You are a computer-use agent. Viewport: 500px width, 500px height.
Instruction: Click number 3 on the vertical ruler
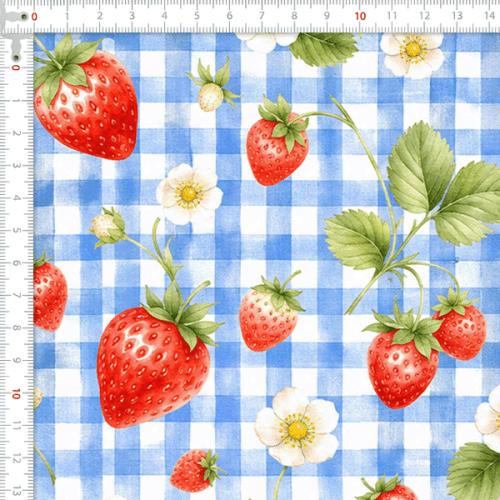(x=16, y=165)
